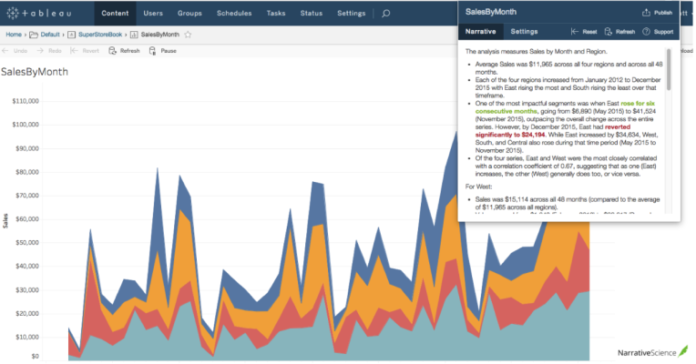
Task: Click the SalesByMonth chart title
Action: pyautogui.click(x=35, y=72)
